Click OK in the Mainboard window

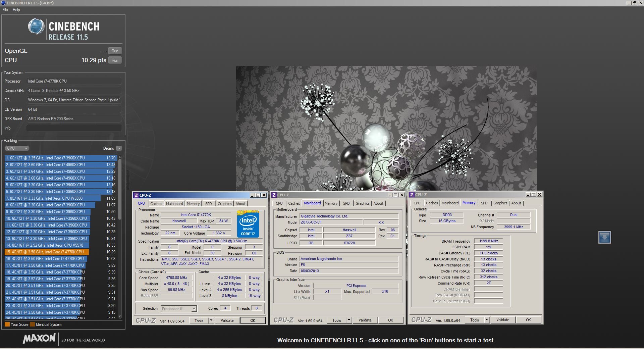click(x=391, y=320)
